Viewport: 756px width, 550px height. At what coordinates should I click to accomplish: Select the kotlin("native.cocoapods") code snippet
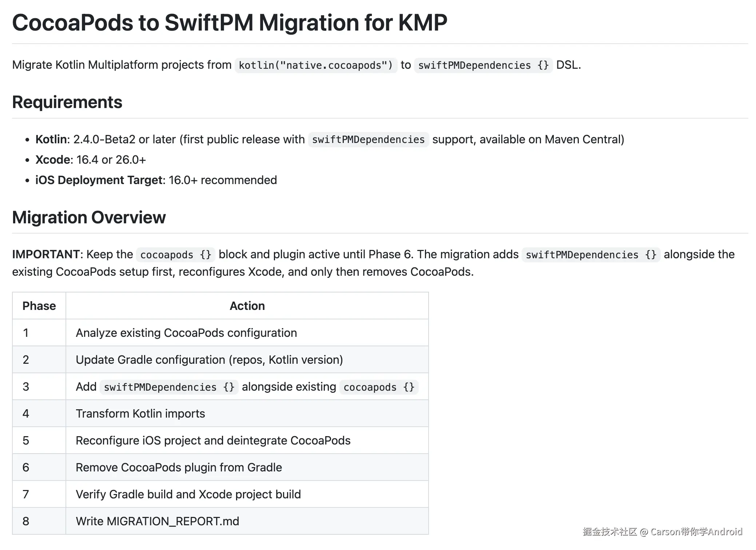[316, 65]
